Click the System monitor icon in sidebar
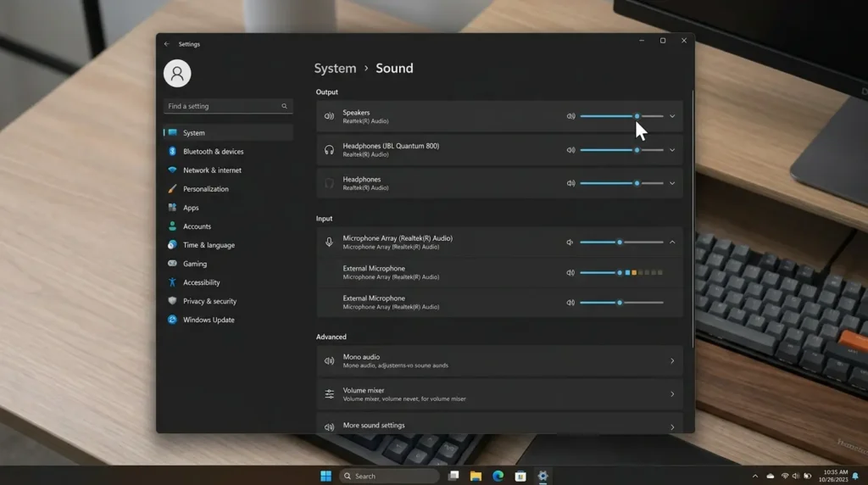 [x=173, y=132]
